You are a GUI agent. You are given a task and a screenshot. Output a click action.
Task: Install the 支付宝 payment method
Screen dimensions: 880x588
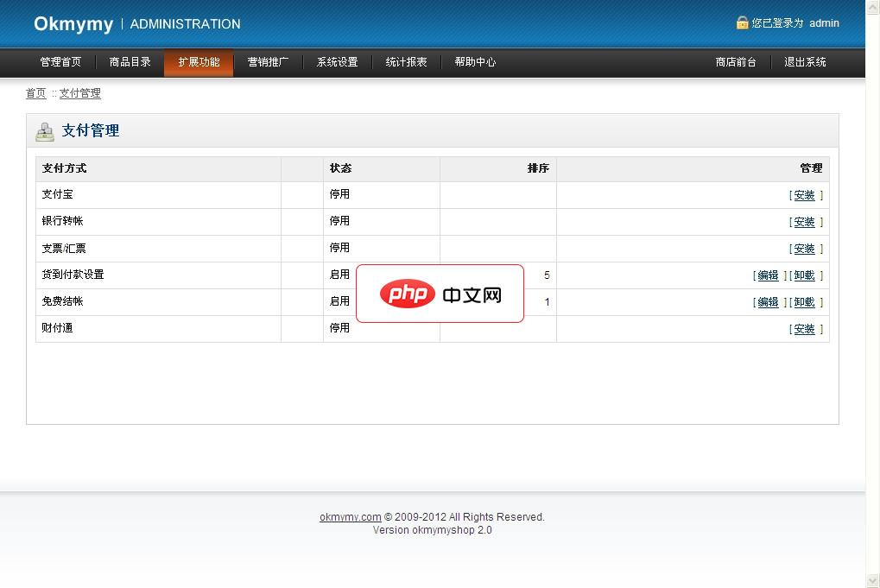(x=804, y=196)
